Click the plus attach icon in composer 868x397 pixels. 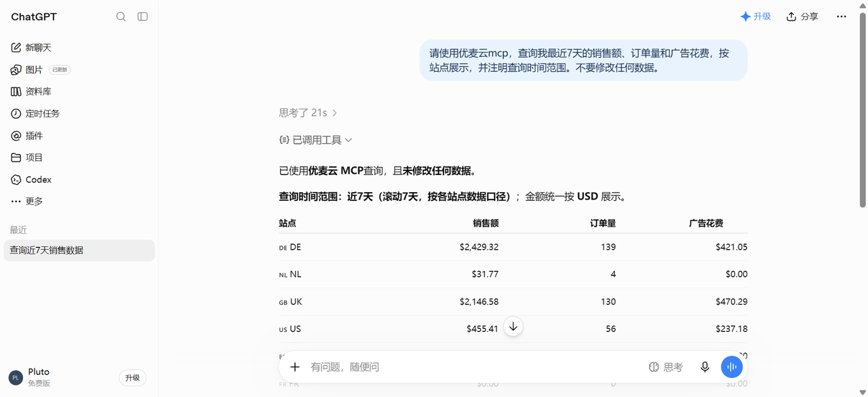point(295,367)
